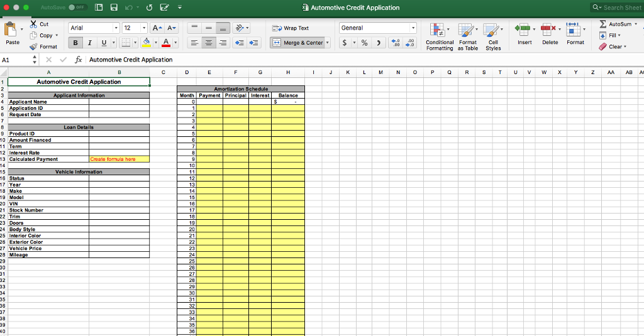Click the Insert cells icon
Screen dimensions: 644x336
pyautogui.click(x=523, y=29)
